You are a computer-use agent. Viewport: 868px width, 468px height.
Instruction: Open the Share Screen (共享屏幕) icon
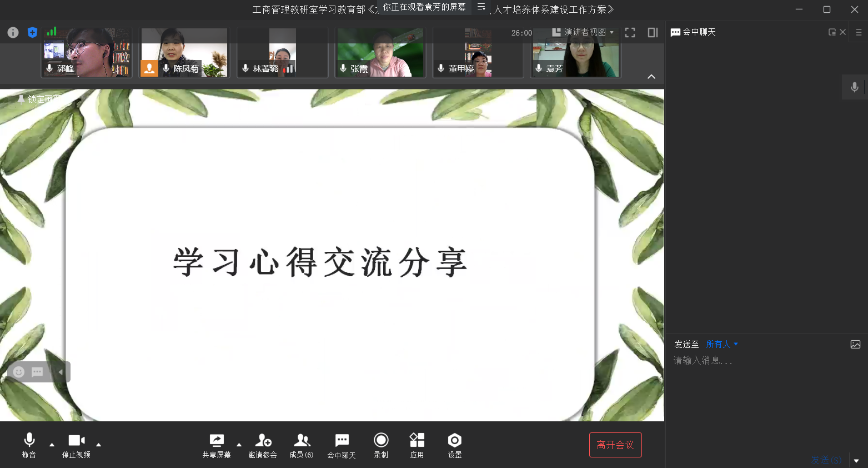[217, 445]
